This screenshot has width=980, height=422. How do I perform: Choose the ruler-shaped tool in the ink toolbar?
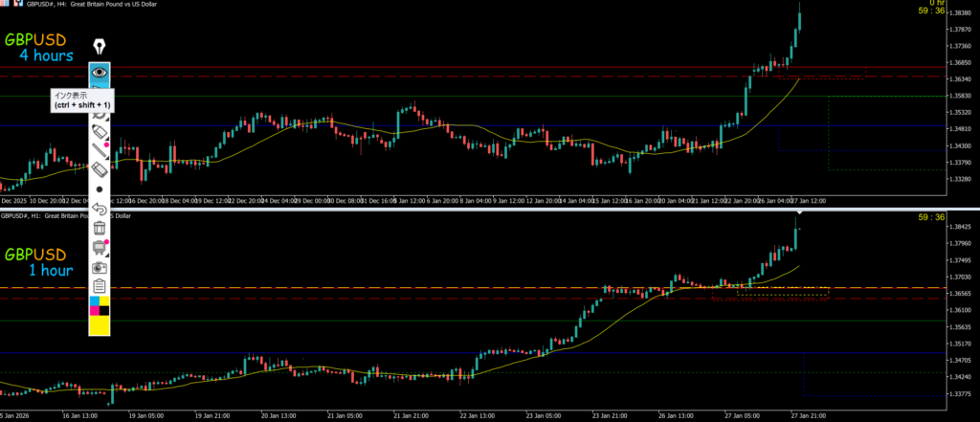[x=100, y=169]
